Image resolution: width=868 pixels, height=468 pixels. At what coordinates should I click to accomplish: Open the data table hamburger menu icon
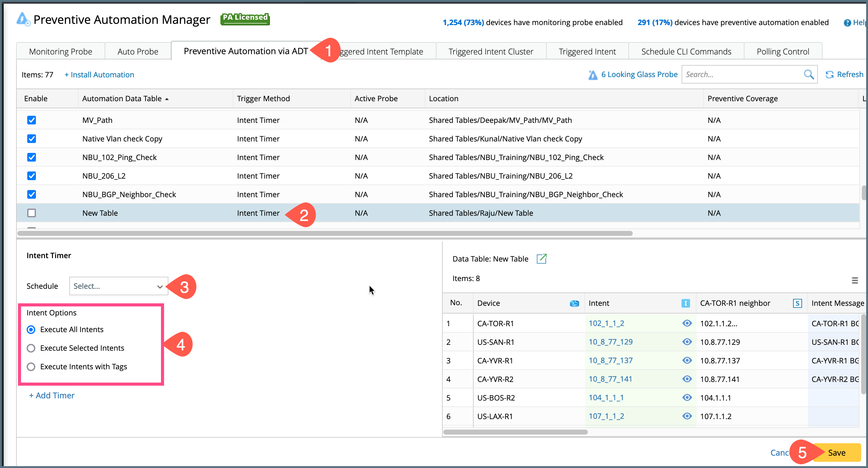click(x=854, y=280)
